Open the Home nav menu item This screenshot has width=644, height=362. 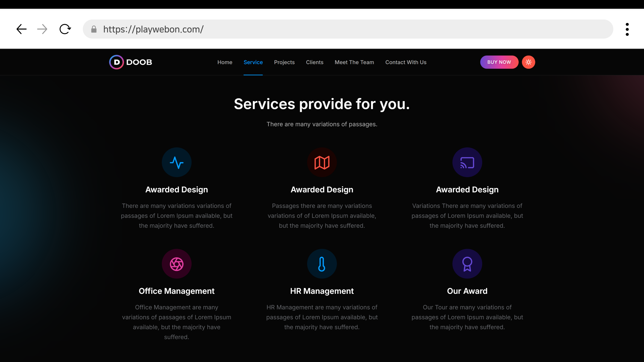pyautogui.click(x=225, y=62)
